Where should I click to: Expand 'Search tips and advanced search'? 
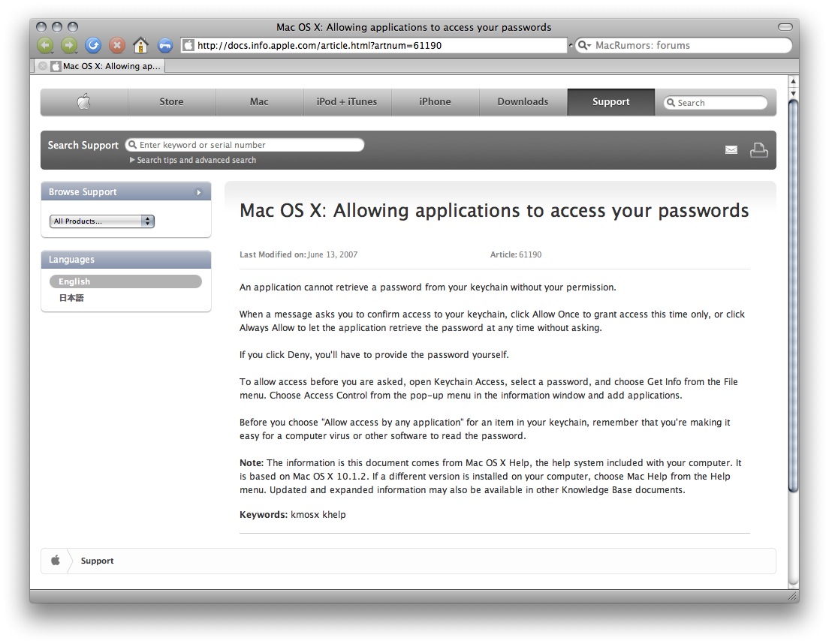click(x=193, y=160)
